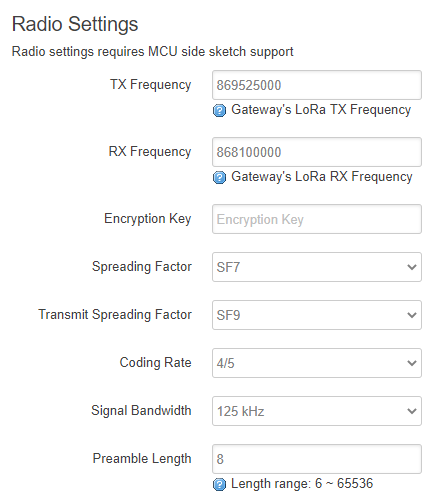Open the Spreading Factor SF7 dropdown
The width and height of the screenshot is (436, 497).
coord(317,267)
